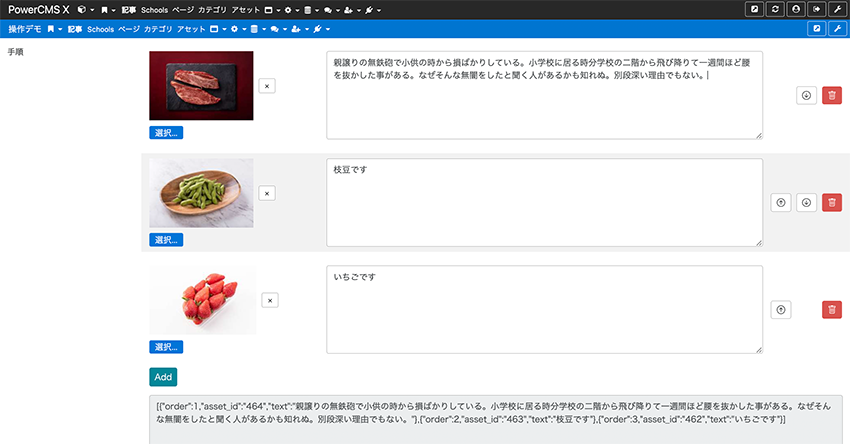850x444 pixels.
Task: Open カテゴリ in the blue bar
Action: pos(158,29)
